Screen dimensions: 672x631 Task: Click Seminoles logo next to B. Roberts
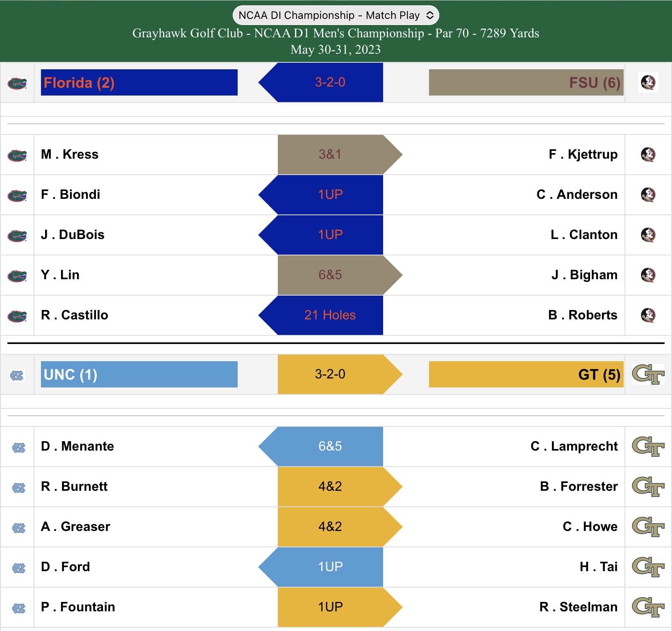(648, 315)
